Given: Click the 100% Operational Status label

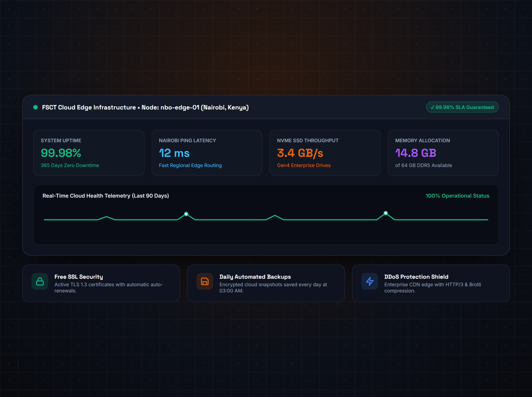Looking at the screenshot, I should 458,196.
